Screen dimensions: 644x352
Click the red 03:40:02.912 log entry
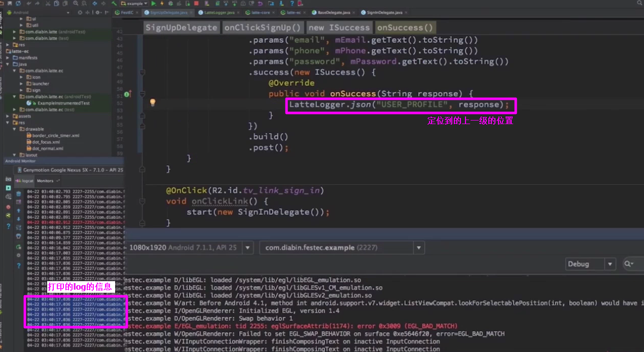click(x=76, y=222)
